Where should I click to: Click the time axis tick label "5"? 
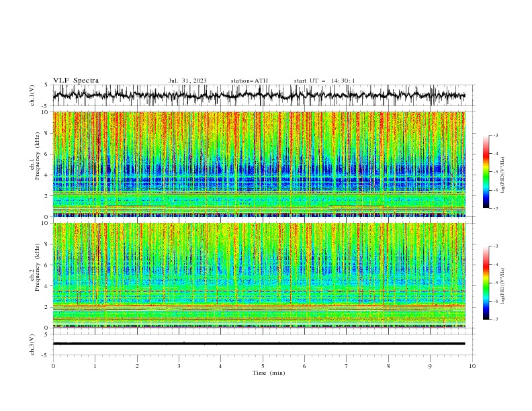point(263,366)
